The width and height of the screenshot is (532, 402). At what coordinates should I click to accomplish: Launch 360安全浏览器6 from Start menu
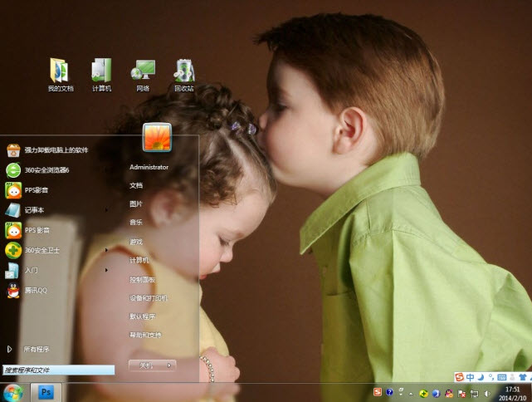[x=38, y=170]
